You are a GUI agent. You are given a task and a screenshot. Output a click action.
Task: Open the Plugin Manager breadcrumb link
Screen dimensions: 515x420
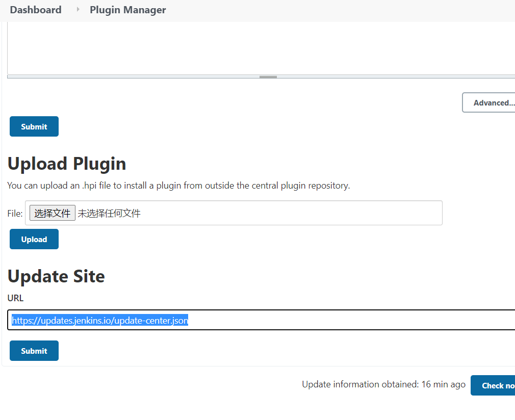[x=128, y=10]
